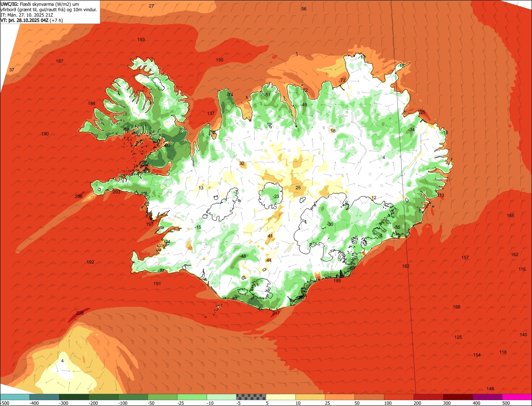532x406 pixels.
Task: Click the light orange 25 legend swatch
Action: tap(340, 397)
